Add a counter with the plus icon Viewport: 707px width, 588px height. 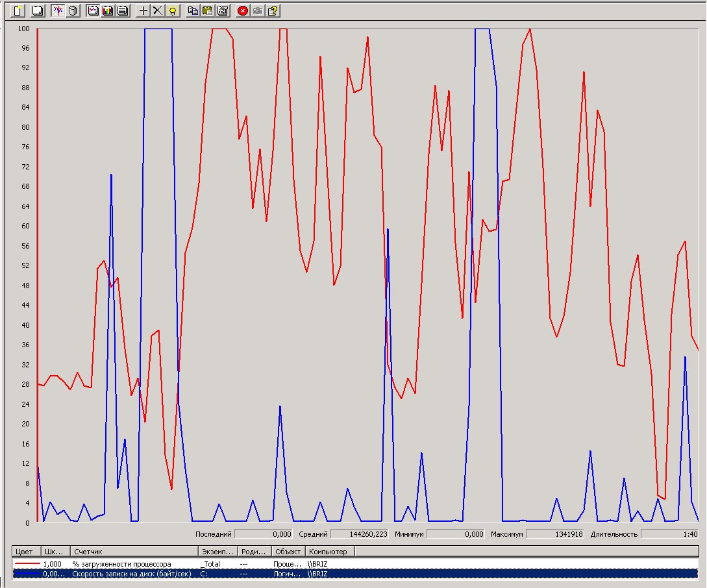click(143, 10)
